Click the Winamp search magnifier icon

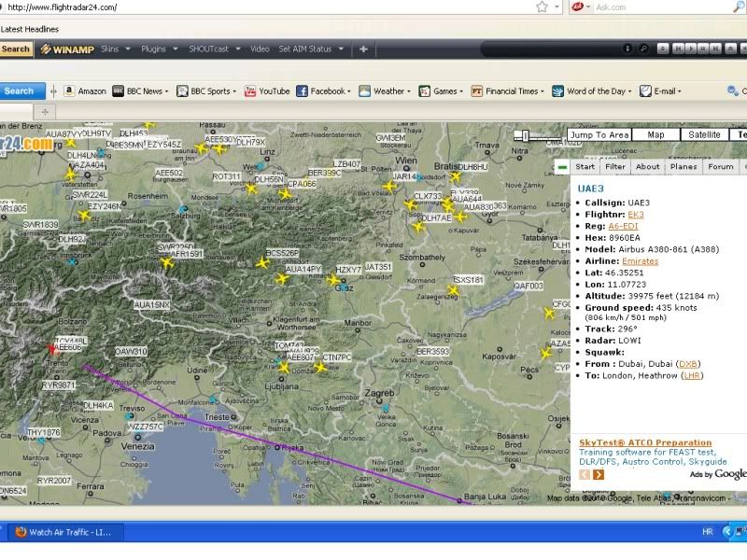tap(643, 49)
